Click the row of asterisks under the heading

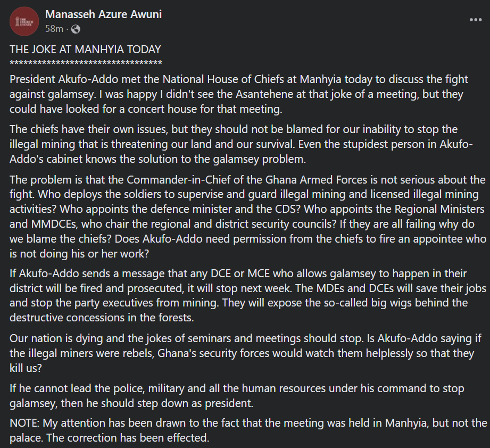86,63
